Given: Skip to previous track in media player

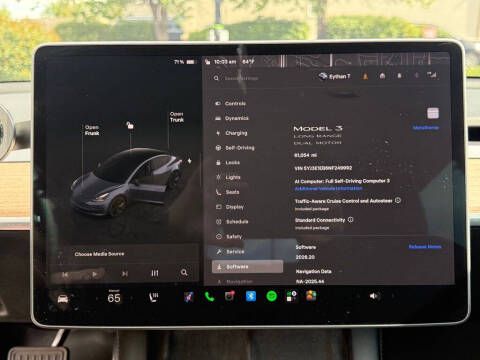Looking at the screenshot, I should (65, 274).
